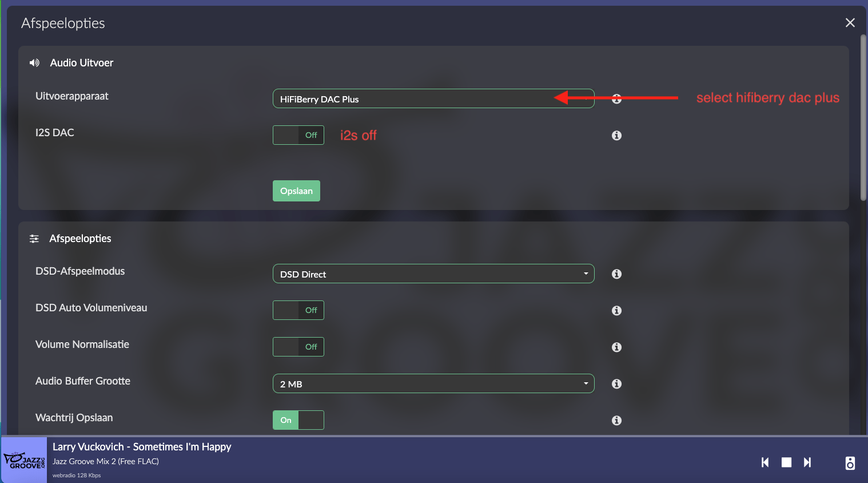Click the Afspeelopties dialog title

[63, 23]
